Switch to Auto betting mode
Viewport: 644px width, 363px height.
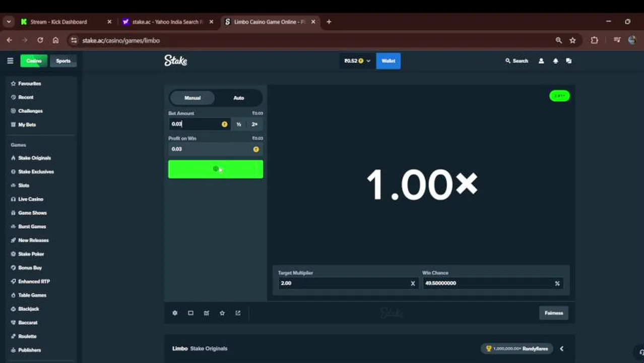[x=239, y=98]
